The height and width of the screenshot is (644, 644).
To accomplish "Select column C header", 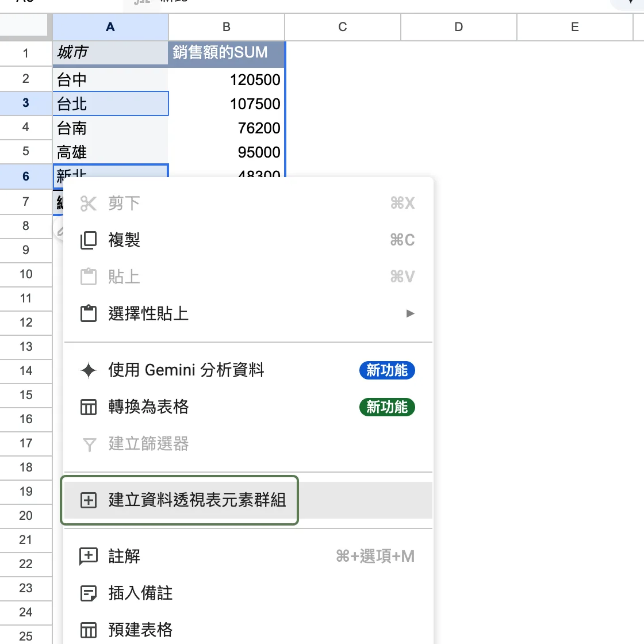I will click(343, 27).
